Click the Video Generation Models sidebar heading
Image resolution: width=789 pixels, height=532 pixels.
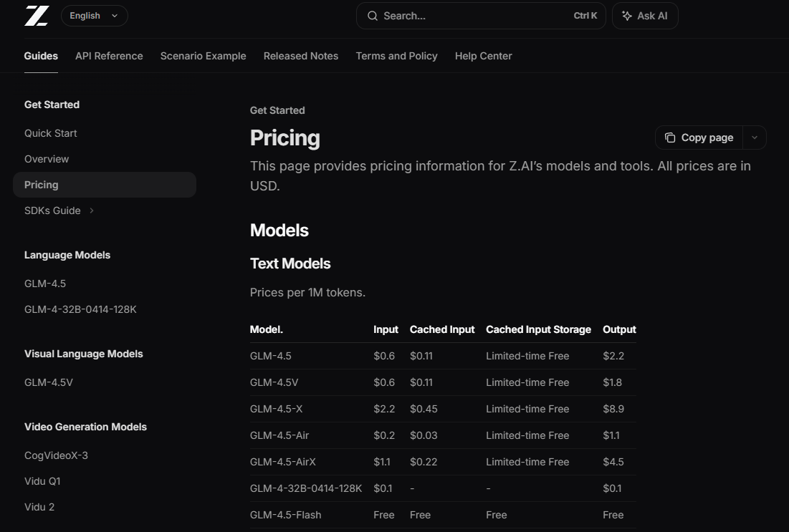tap(85, 427)
